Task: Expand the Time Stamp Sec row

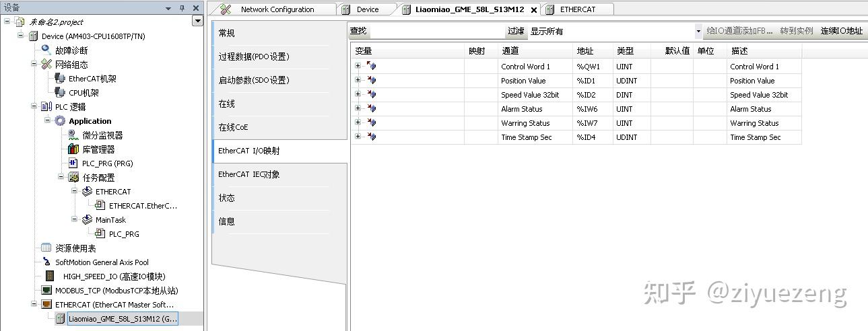Action: pos(358,137)
